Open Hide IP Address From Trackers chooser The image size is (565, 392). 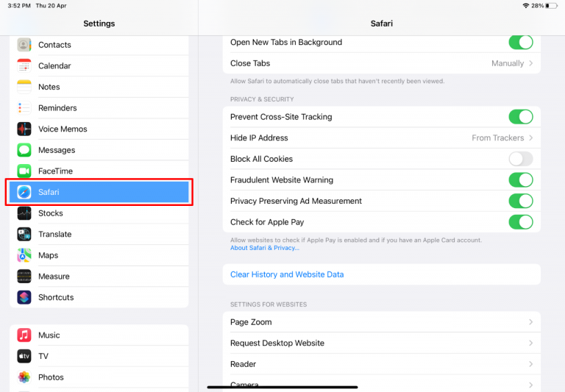(502, 138)
